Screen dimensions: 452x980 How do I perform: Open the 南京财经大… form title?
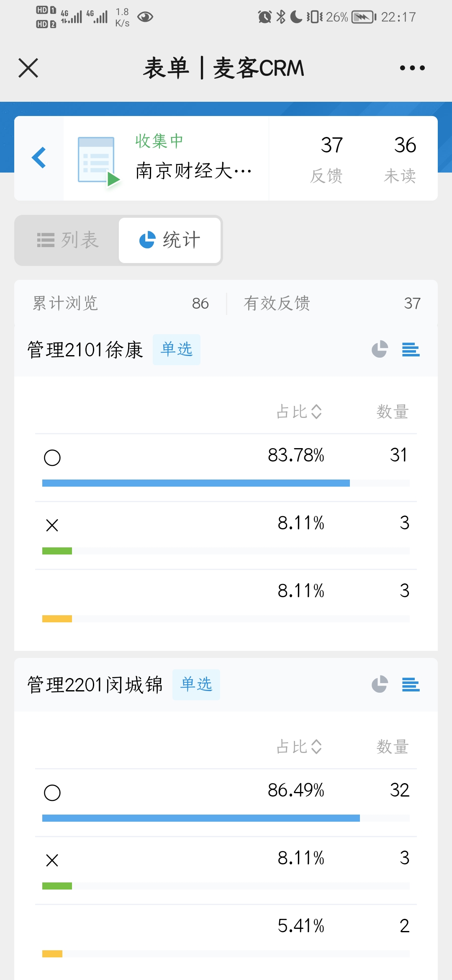click(x=193, y=171)
